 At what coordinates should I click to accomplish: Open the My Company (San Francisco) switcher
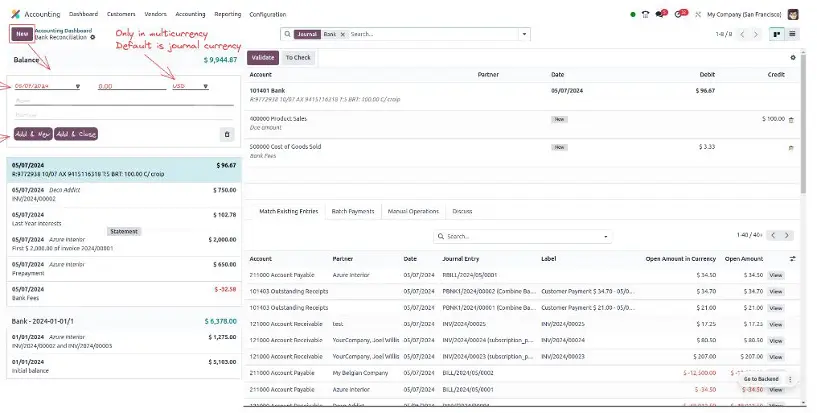coord(744,15)
